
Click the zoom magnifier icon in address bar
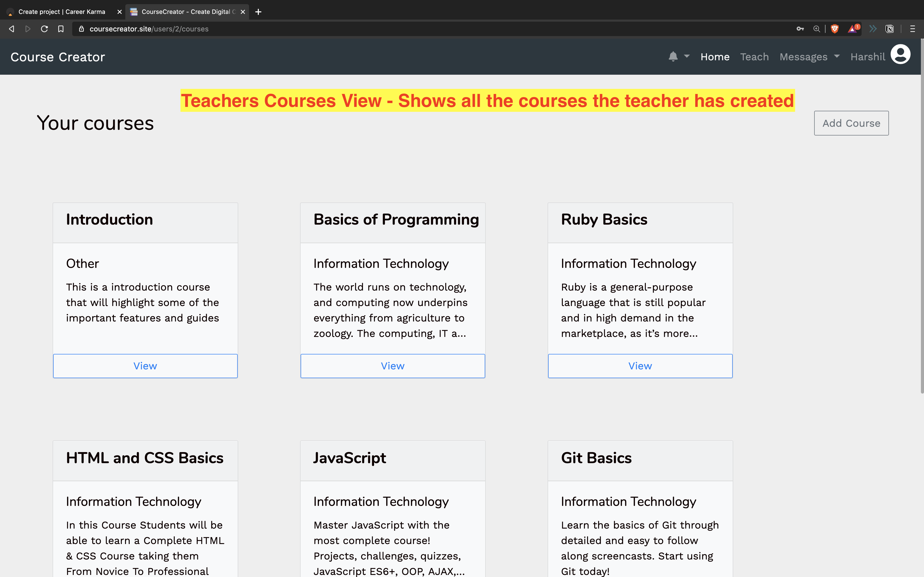click(816, 29)
